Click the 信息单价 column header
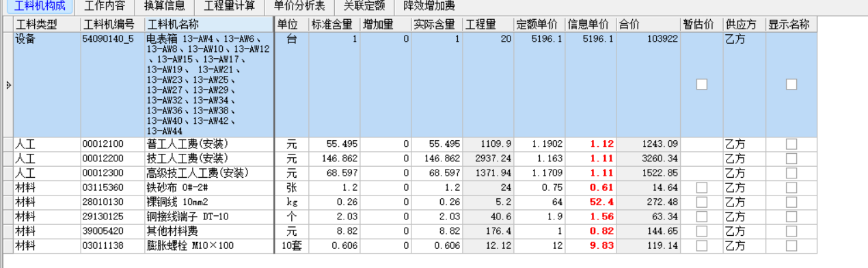This screenshot has width=868, height=268. pos(591,25)
